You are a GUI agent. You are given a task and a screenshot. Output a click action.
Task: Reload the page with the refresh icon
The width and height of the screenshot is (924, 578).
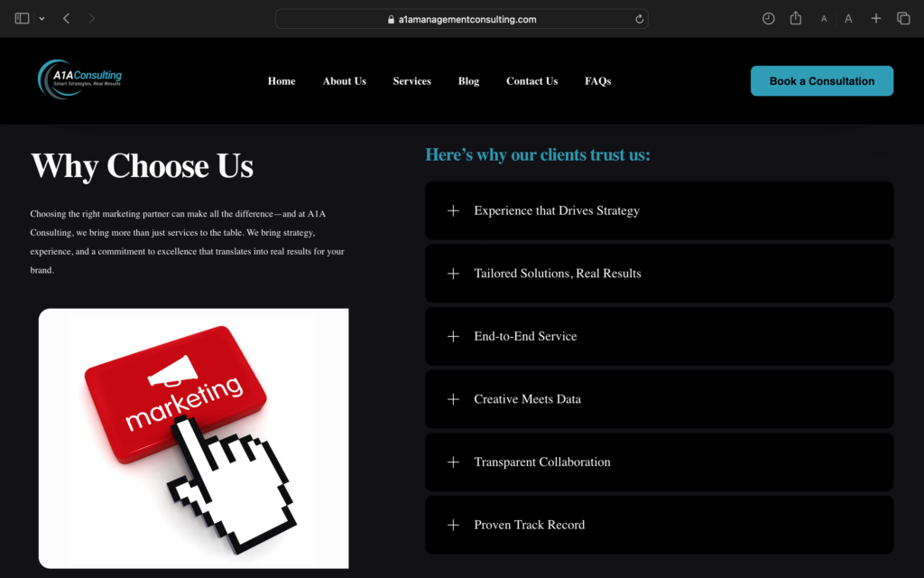pyautogui.click(x=640, y=19)
